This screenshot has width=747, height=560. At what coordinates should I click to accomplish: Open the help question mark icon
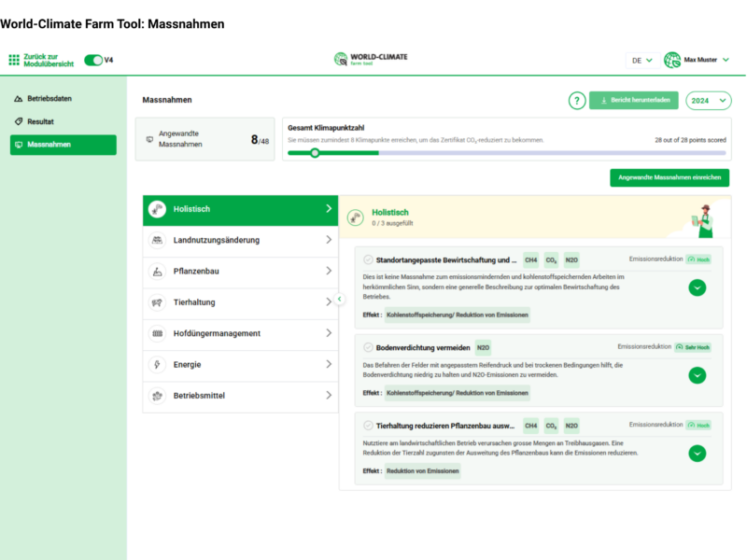coord(577,101)
